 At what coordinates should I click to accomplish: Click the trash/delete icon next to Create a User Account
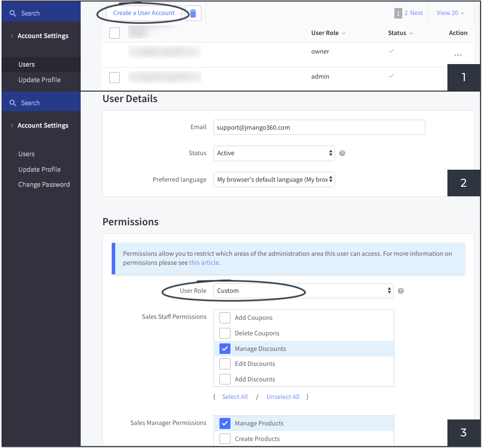pos(193,13)
